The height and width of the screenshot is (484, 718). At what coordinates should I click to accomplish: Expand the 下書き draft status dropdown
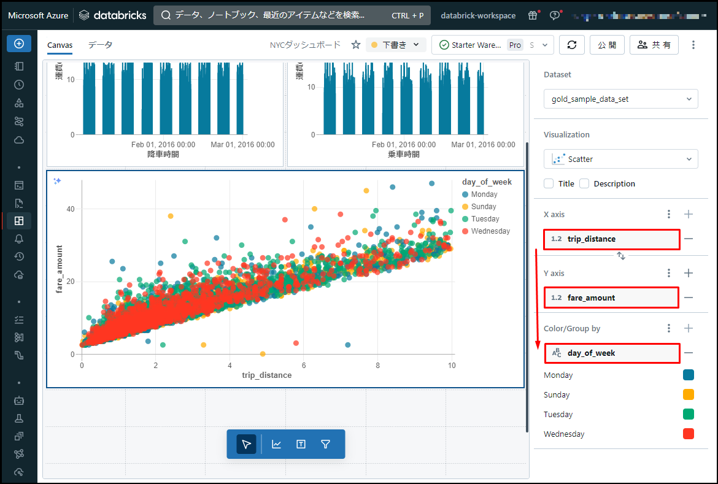point(396,45)
